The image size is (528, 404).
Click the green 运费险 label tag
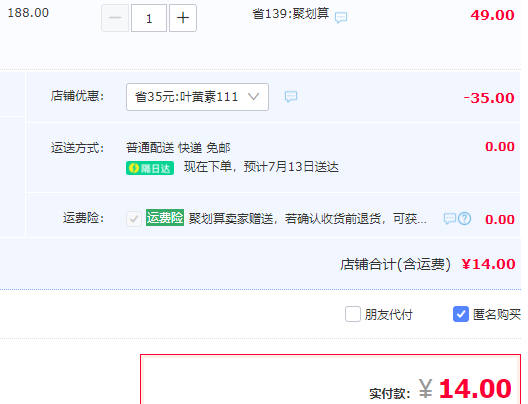click(x=165, y=217)
